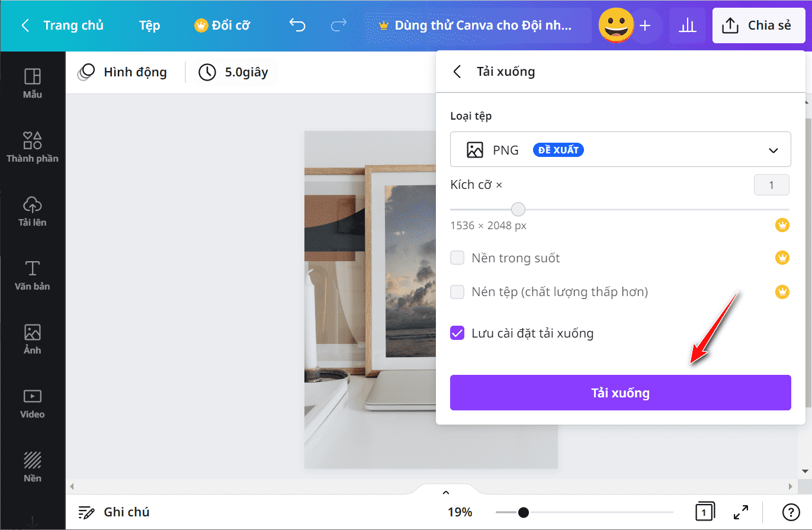The width and height of the screenshot is (812, 530).
Task: Expand the PNG file type dropdown
Action: [621, 150]
